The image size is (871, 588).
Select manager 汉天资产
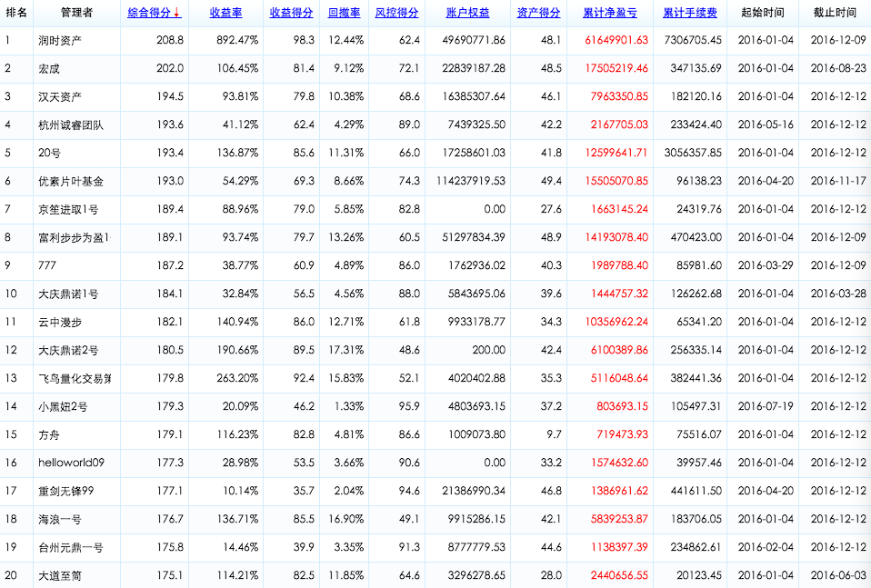click(60, 96)
